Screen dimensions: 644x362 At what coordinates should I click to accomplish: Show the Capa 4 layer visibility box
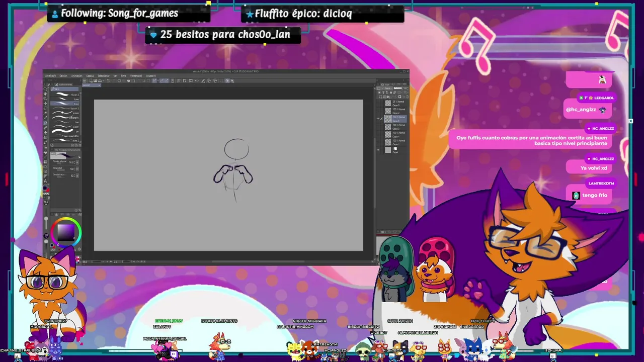[x=378, y=134]
